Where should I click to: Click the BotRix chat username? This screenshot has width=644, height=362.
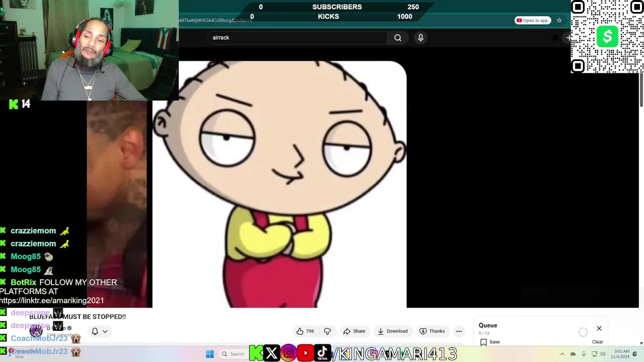[24, 283]
